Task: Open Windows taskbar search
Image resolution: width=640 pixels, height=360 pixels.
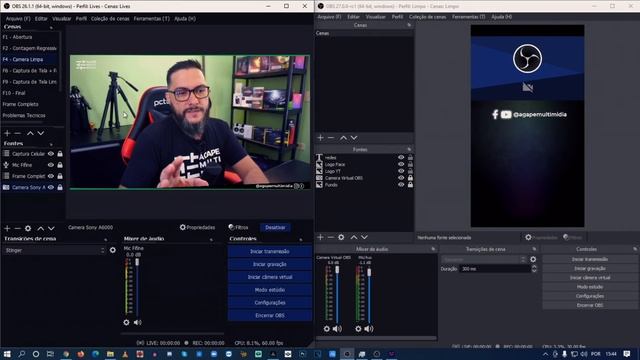Action: (22, 354)
